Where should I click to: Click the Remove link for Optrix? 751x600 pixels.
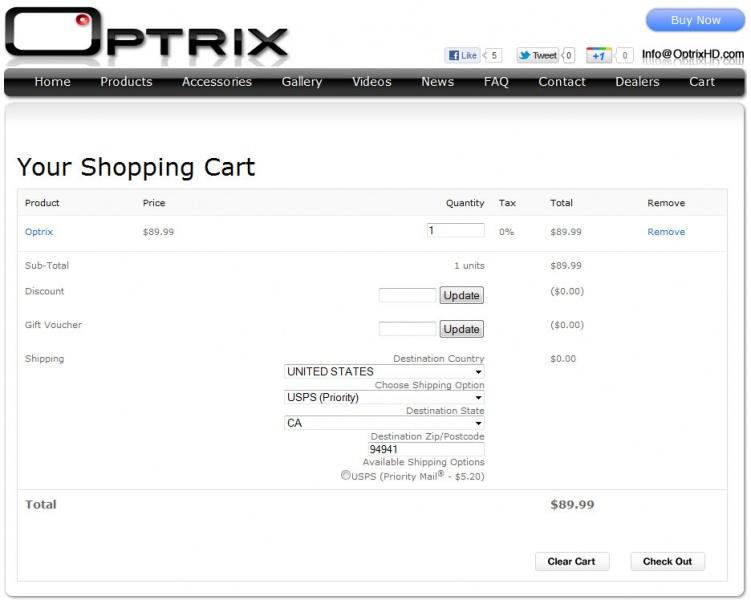666,232
